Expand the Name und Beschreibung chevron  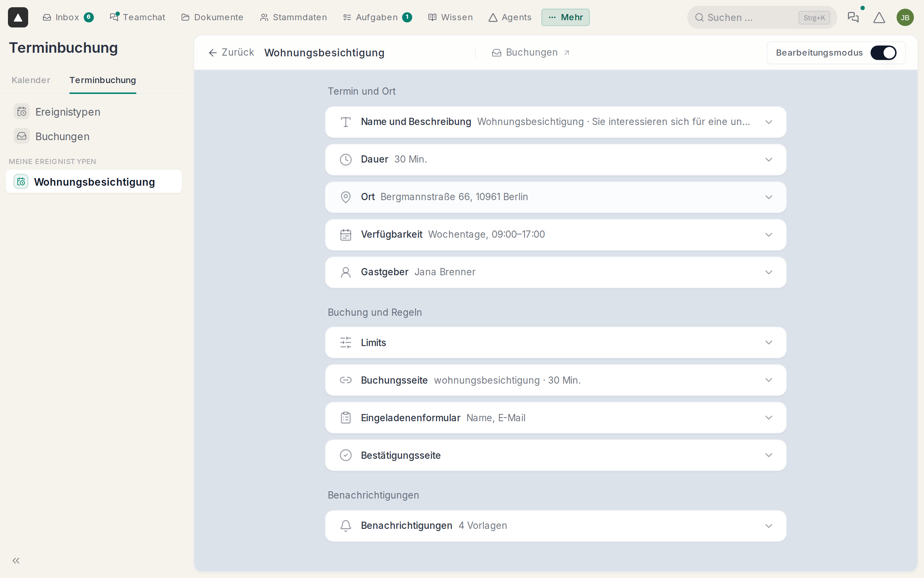click(x=768, y=122)
